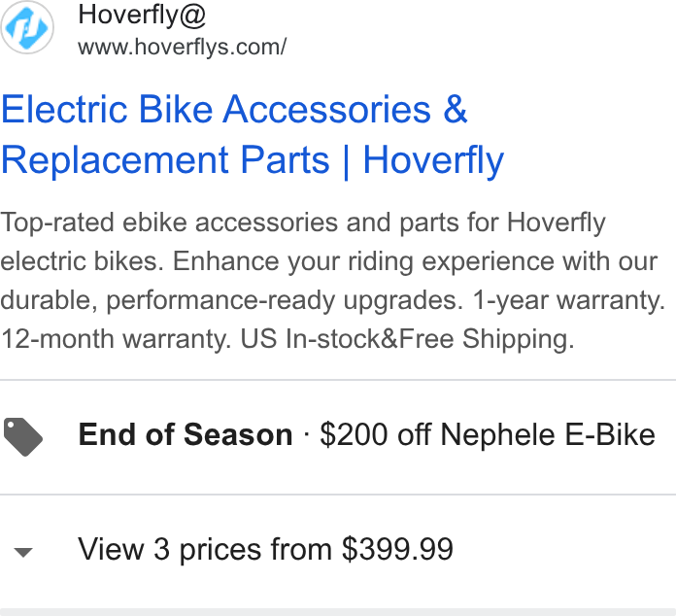Click 'Top-rated ebike accessories' description line

point(169,222)
